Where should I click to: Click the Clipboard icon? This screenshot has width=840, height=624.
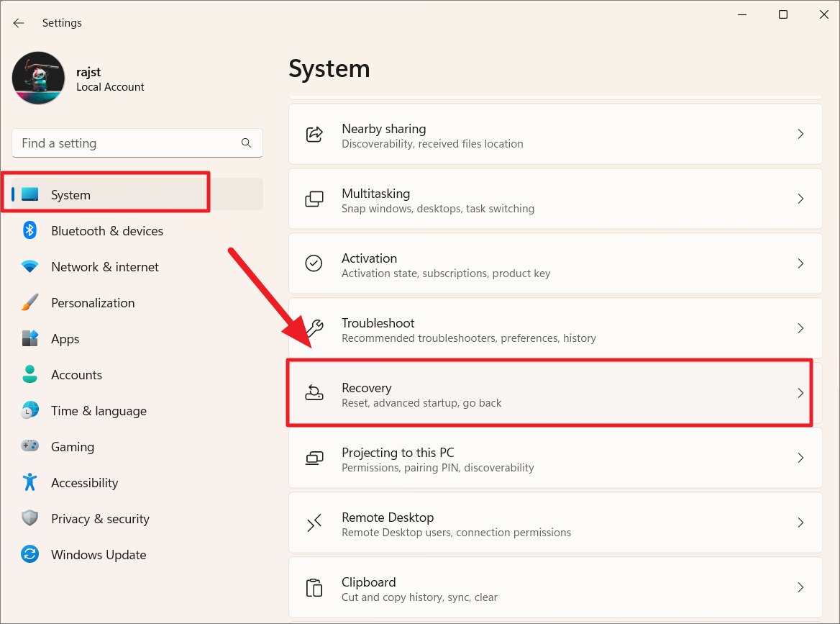point(314,587)
